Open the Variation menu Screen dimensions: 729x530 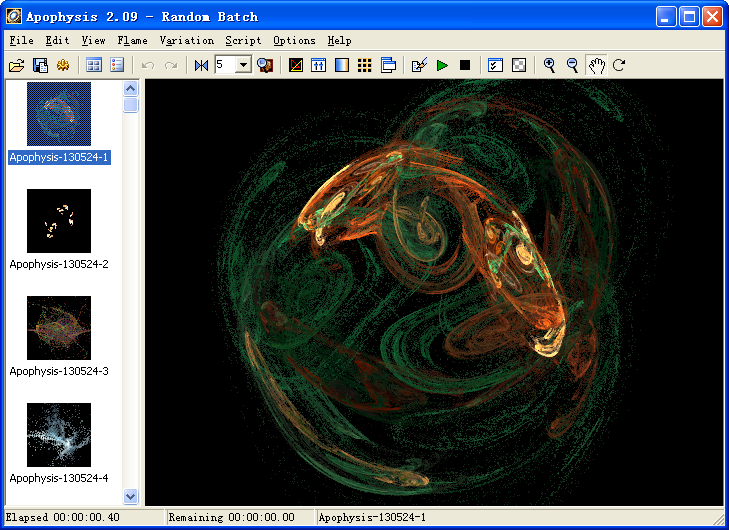[x=186, y=41]
